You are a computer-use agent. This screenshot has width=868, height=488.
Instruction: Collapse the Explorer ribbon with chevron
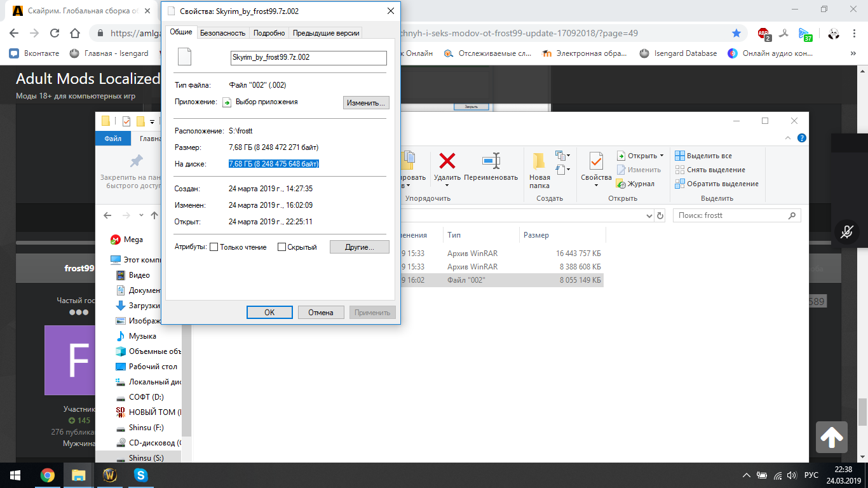pyautogui.click(x=789, y=138)
